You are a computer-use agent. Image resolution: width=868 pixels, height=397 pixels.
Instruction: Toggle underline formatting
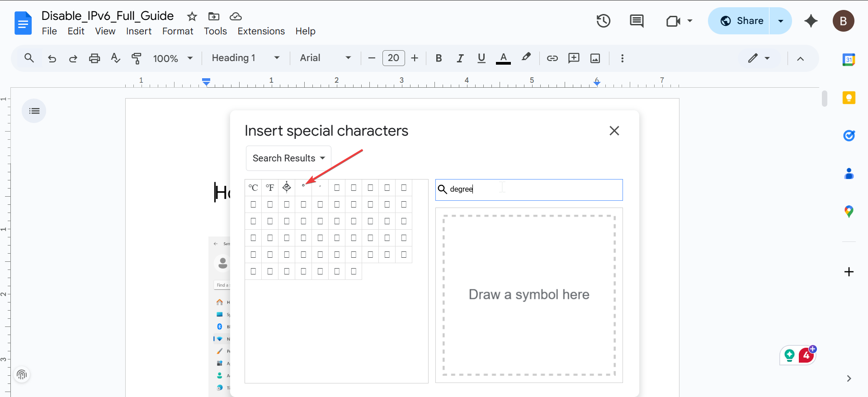pos(481,58)
